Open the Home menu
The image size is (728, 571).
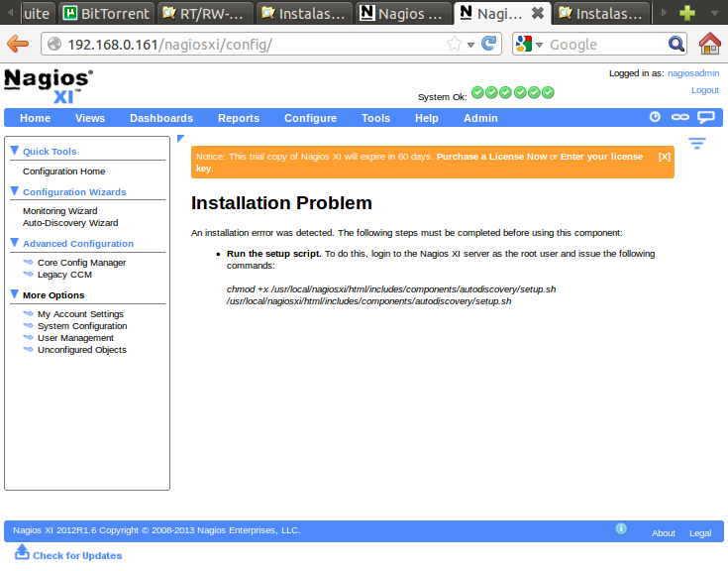click(36, 118)
